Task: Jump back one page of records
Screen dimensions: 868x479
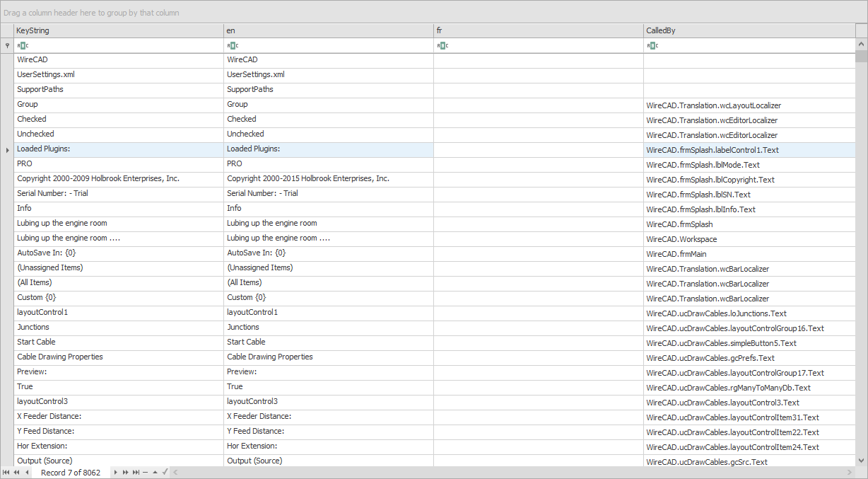Action: pyautogui.click(x=16, y=472)
